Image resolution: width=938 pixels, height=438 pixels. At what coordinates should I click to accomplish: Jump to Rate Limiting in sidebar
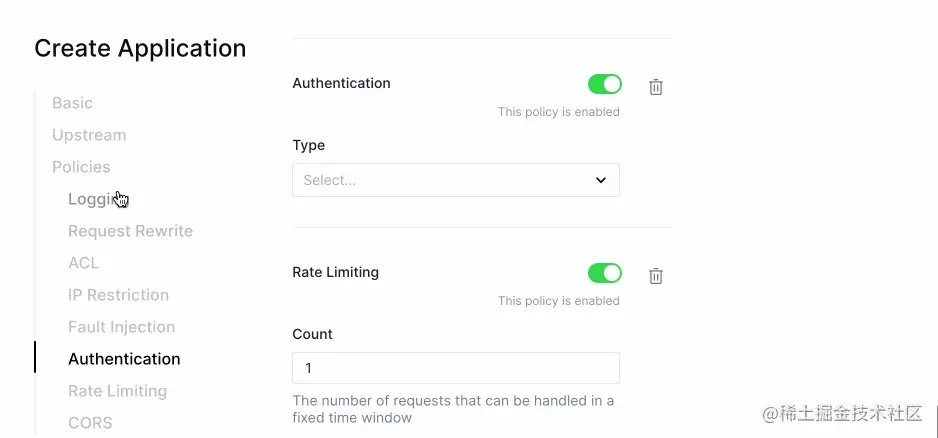pyautogui.click(x=117, y=391)
